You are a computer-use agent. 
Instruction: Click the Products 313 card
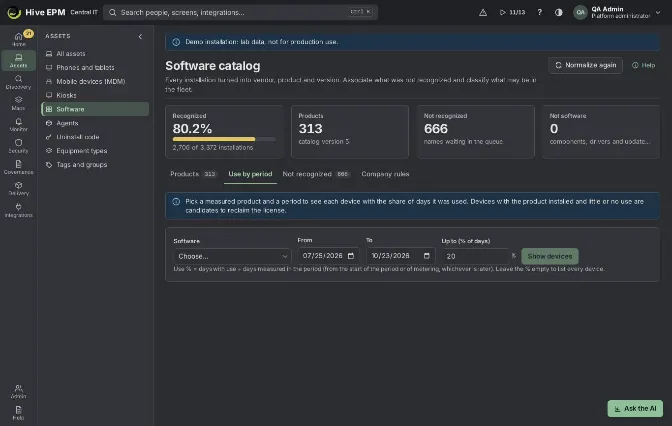click(350, 132)
